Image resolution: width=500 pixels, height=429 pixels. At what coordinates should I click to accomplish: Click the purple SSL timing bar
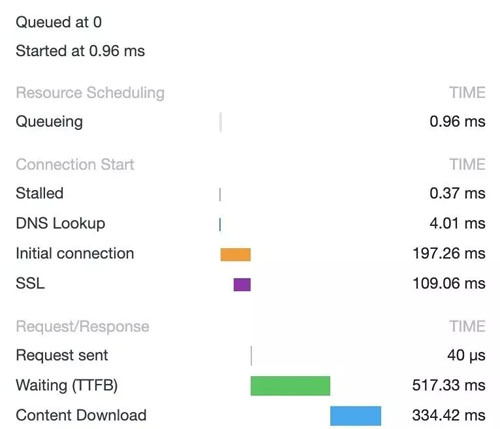tap(242, 284)
